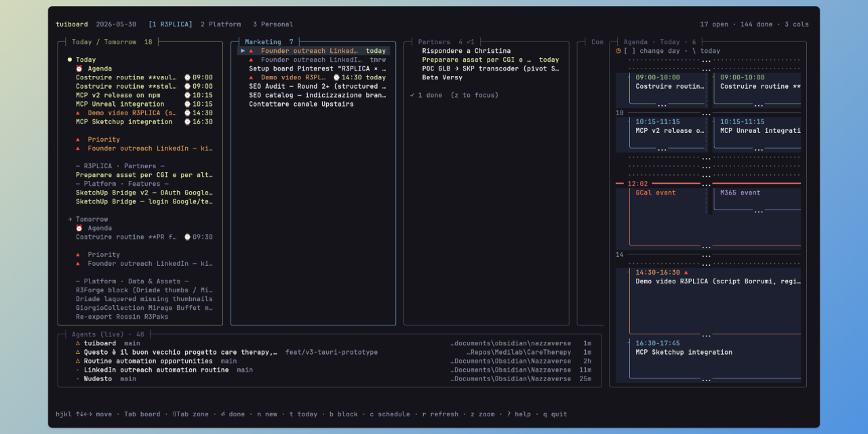Click the n new hint in the footer
This screenshot has width=868, height=434.
click(x=267, y=414)
